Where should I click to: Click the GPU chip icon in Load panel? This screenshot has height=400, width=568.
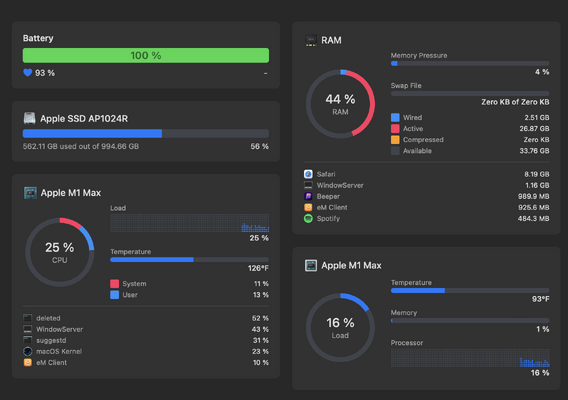pyautogui.click(x=311, y=265)
